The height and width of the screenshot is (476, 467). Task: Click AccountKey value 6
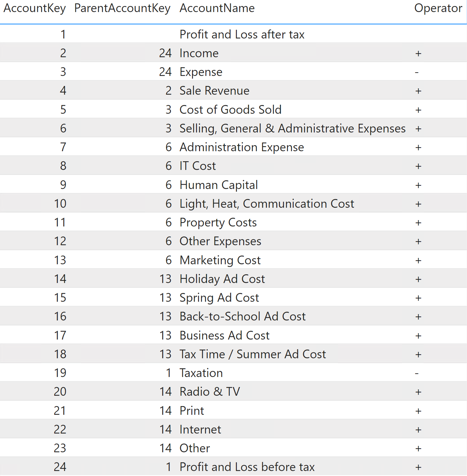click(x=63, y=128)
